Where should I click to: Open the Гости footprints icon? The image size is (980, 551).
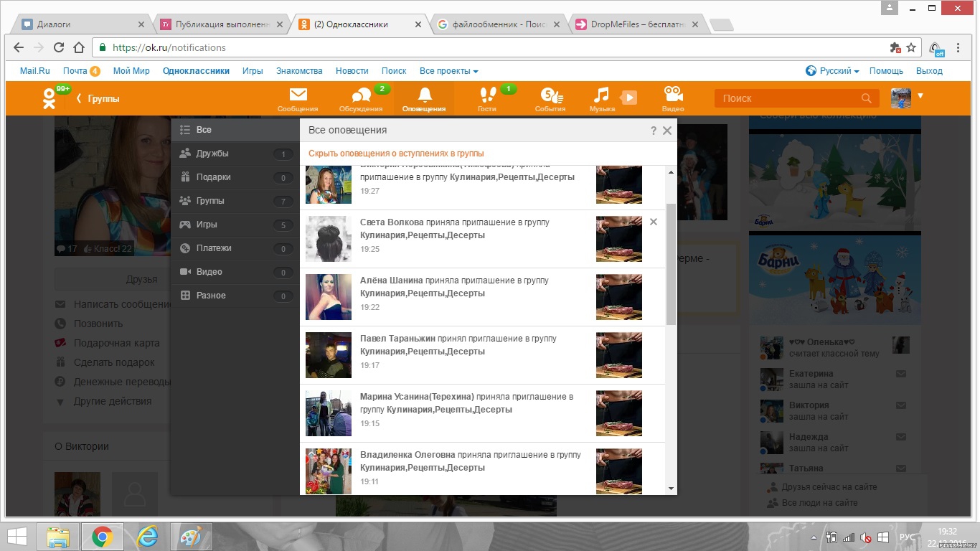[x=487, y=95]
